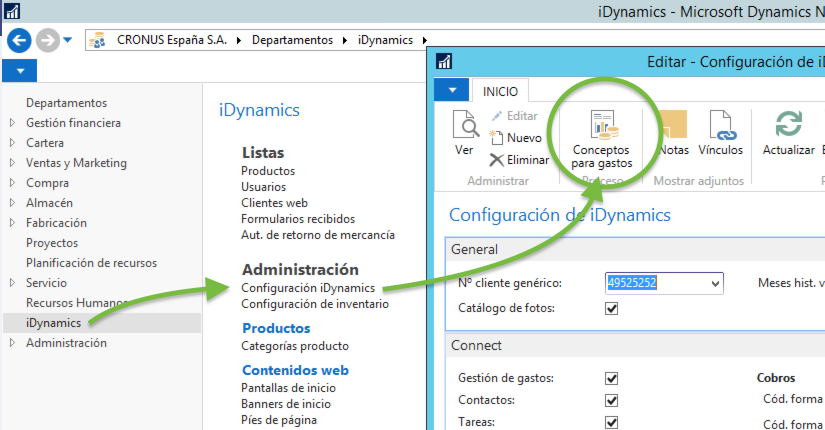The height and width of the screenshot is (430, 825).
Task: Select Recursos Humanos item
Action: tap(77, 303)
